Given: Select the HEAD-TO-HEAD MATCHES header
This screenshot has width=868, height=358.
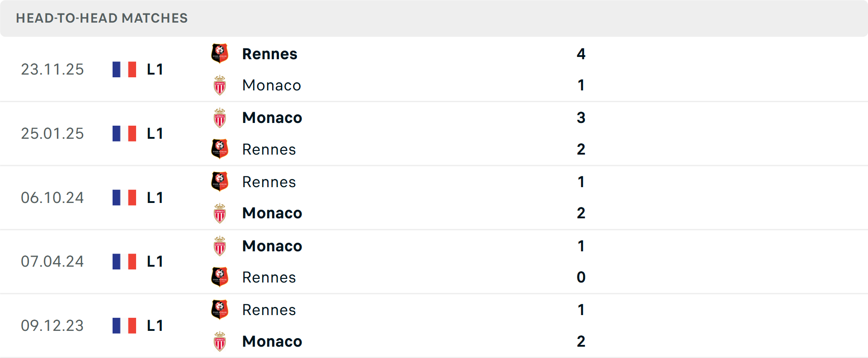Looking at the screenshot, I should point(102,18).
